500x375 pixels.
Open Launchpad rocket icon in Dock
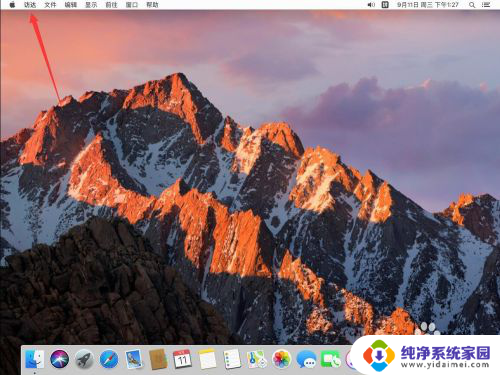click(x=84, y=359)
